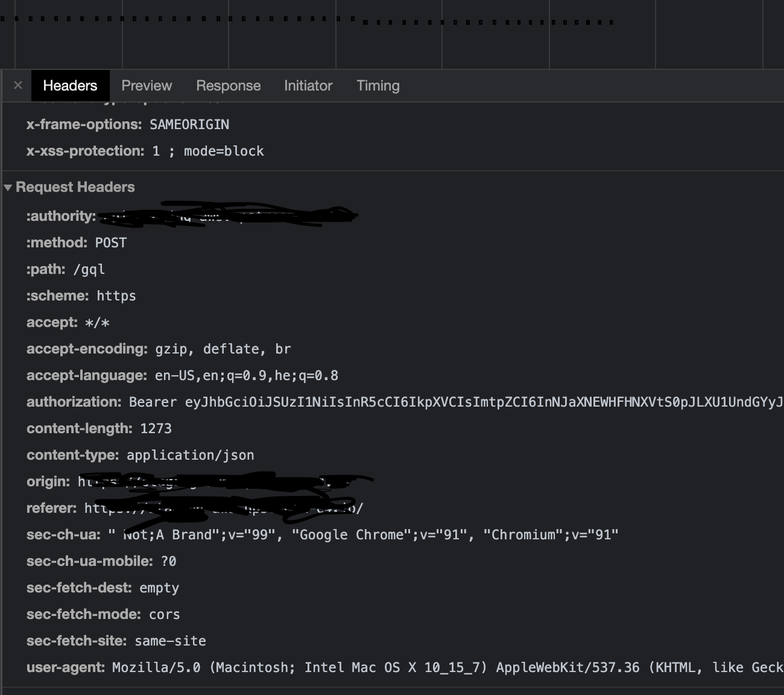Click the origin header name
784x695 pixels.
[48, 482]
